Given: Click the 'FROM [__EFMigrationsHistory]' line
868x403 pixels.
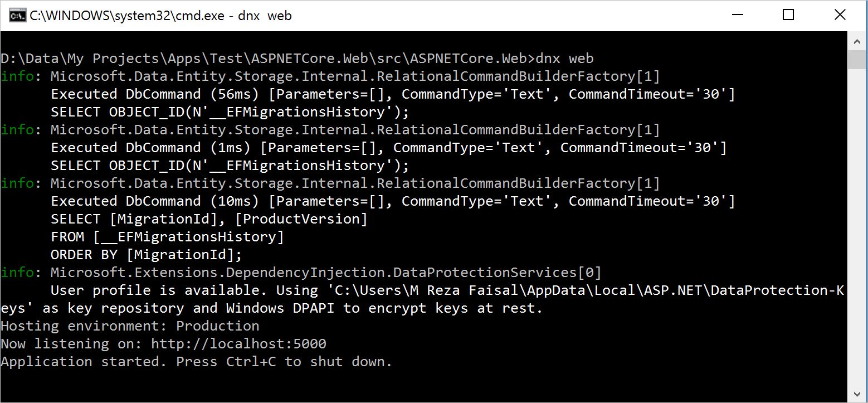Looking at the screenshot, I should coord(167,237).
